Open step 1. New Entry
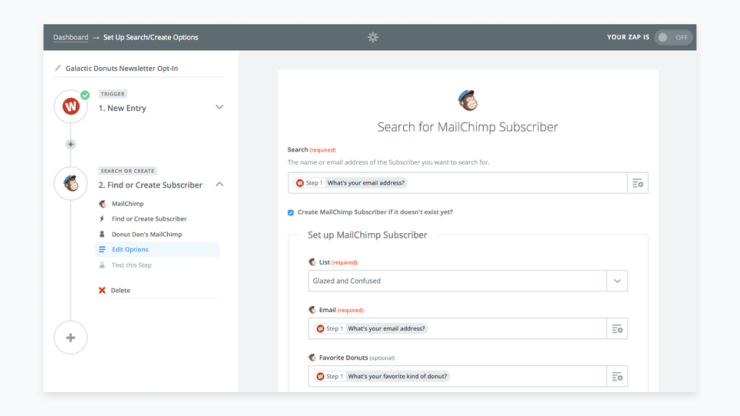 coord(122,108)
